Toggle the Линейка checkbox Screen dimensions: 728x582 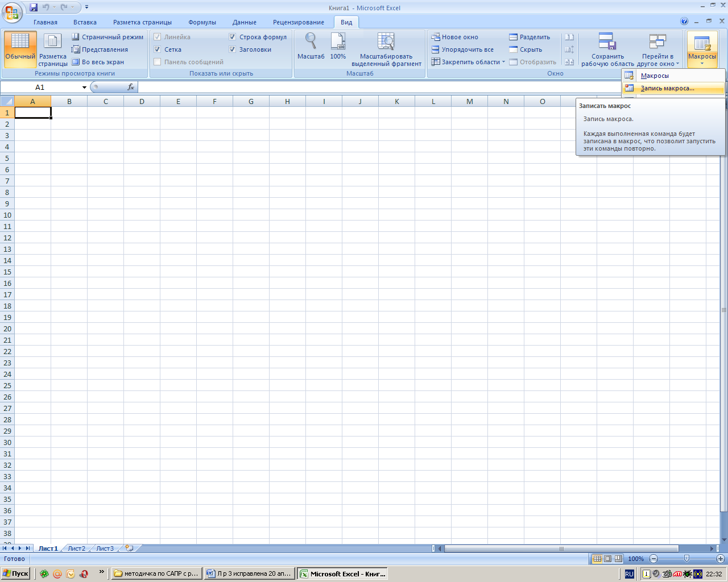(158, 37)
